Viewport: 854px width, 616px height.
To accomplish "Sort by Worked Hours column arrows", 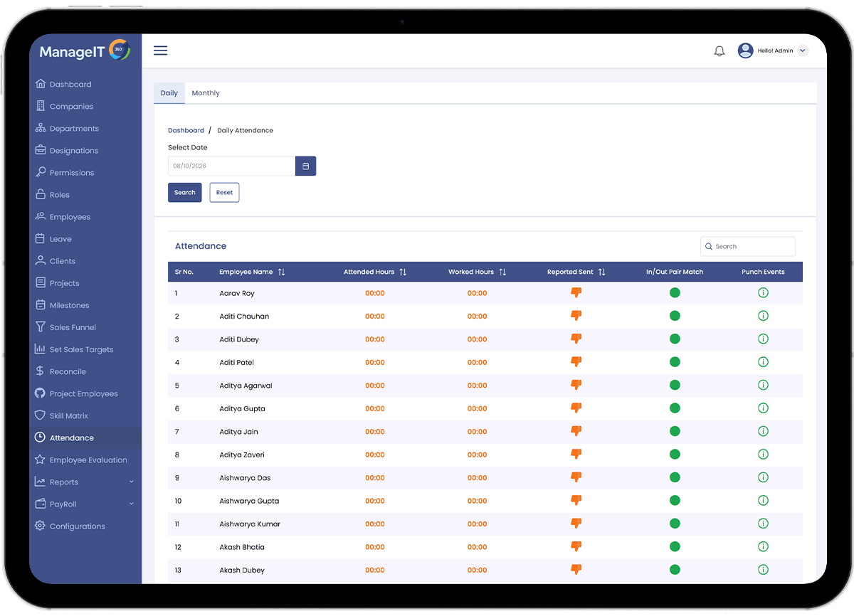I will (x=502, y=272).
